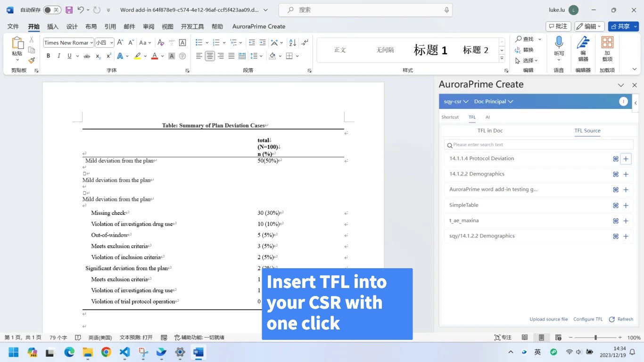Switch to TFL in Doc tab

(x=490, y=131)
